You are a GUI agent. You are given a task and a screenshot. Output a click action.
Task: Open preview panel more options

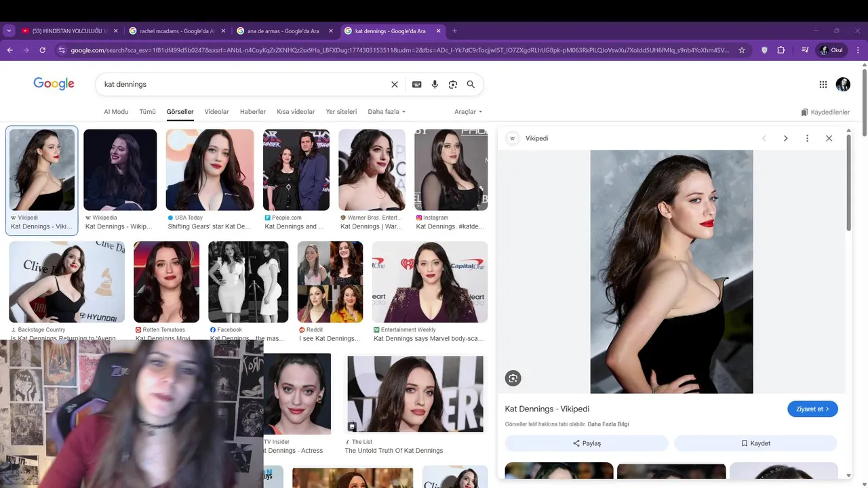point(807,138)
